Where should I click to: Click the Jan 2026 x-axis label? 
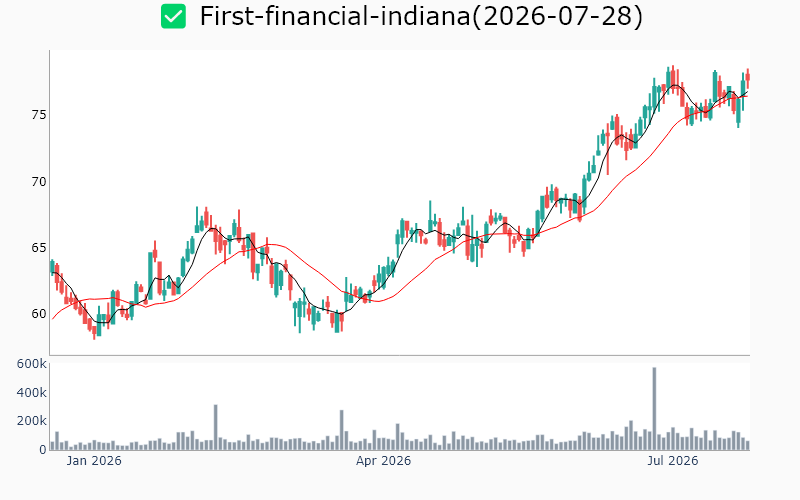coord(94,461)
